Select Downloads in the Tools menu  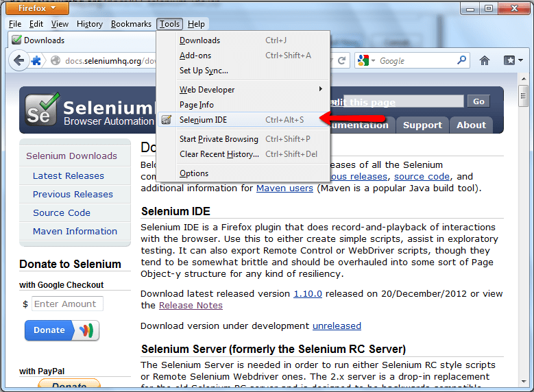tap(243, 40)
